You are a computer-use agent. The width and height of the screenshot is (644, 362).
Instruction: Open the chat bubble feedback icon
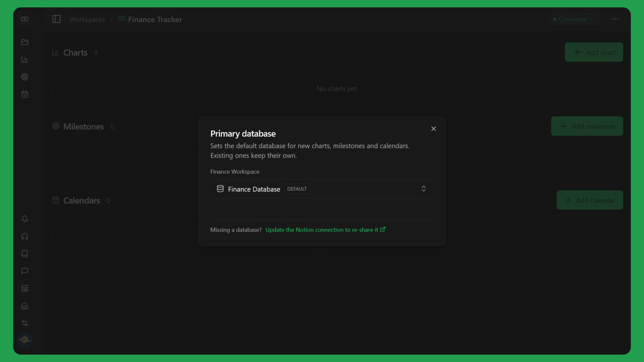(25, 271)
